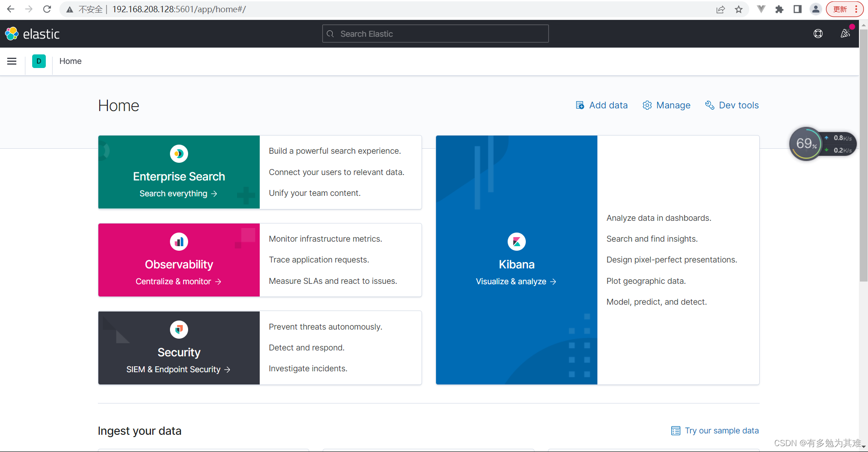
Task: Open the hamburger navigation menu
Action: [x=12, y=61]
